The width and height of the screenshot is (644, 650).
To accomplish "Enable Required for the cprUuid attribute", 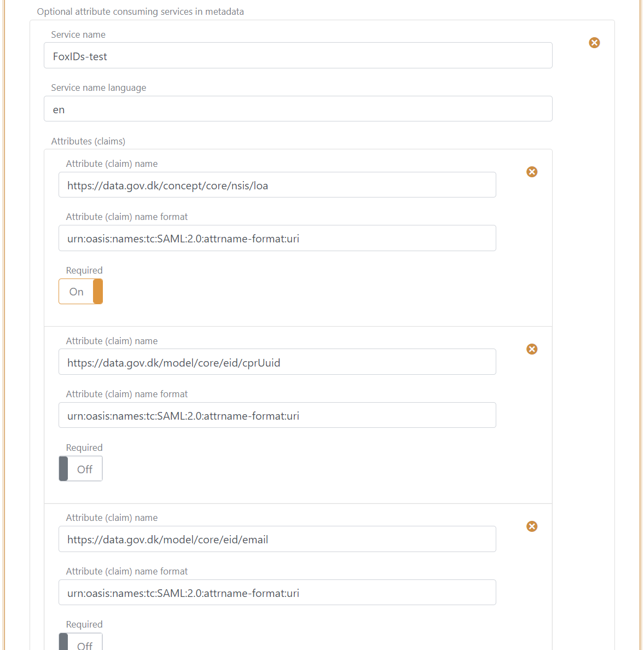I will click(x=80, y=468).
